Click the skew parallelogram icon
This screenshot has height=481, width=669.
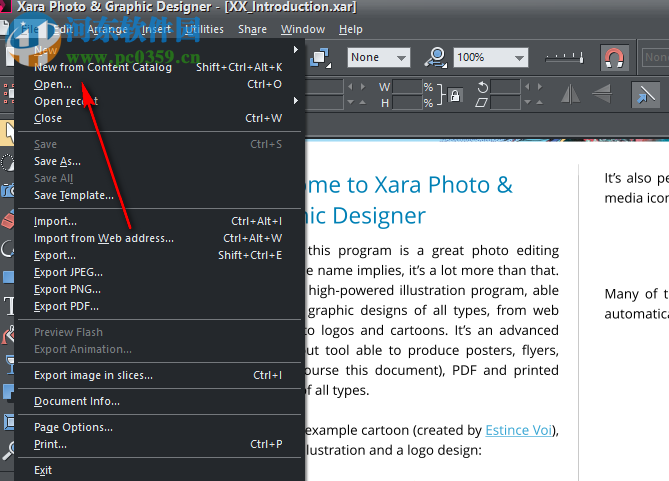pos(482,102)
